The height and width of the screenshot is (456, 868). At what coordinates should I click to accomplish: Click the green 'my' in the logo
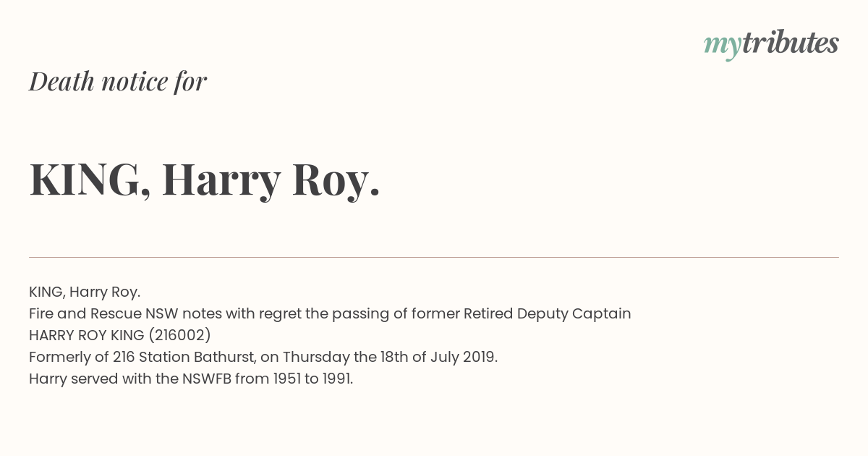pyautogui.click(x=723, y=47)
